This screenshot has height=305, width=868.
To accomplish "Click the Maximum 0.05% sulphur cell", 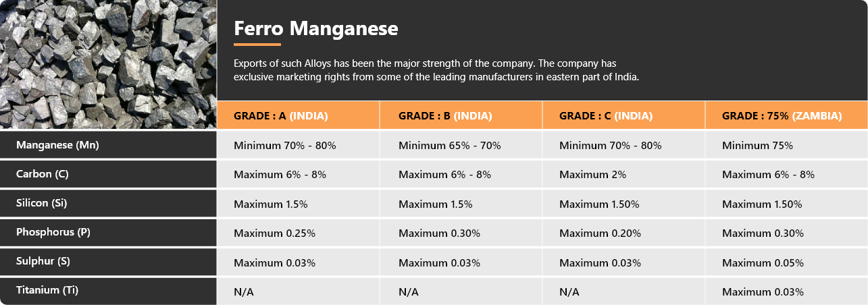I will tap(786, 262).
